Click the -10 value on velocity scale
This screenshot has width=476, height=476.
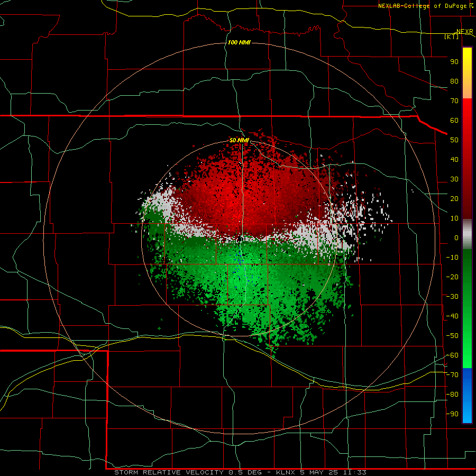click(452, 258)
